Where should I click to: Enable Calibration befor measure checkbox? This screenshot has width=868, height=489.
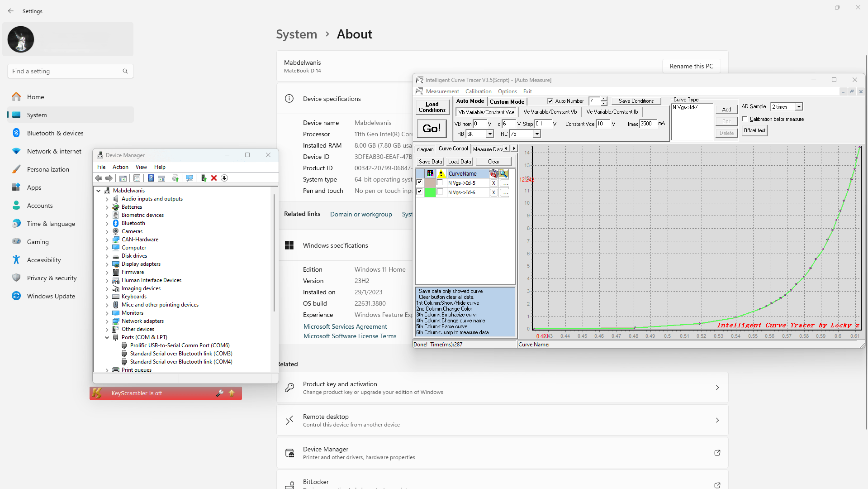tap(745, 119)
